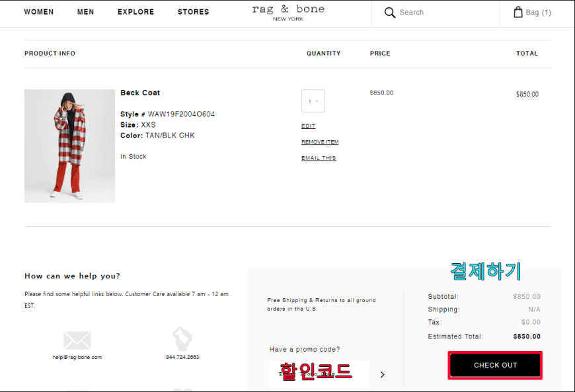
Task: Click the EDIT link
Action: (309, 126)
